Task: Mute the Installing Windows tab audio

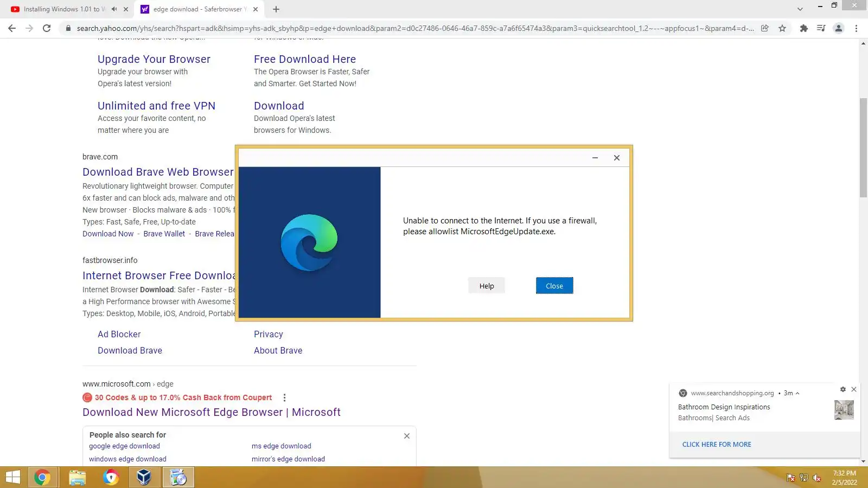Action: pos(114,9)
